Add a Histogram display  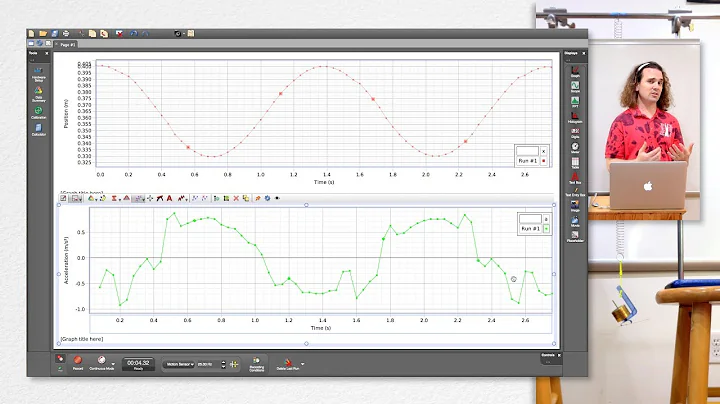(x=575, y=118)
